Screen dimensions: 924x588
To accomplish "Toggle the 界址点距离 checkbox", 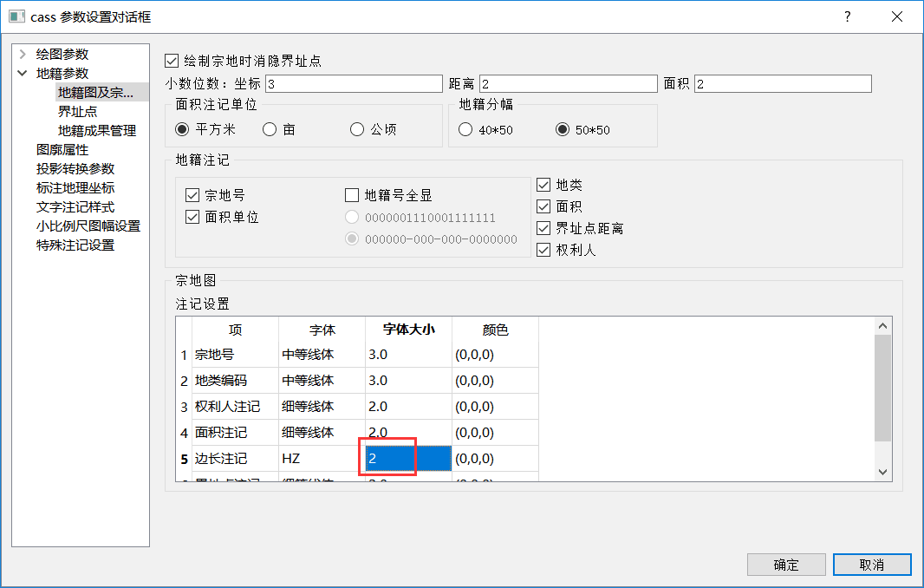I will coord(543,228).
